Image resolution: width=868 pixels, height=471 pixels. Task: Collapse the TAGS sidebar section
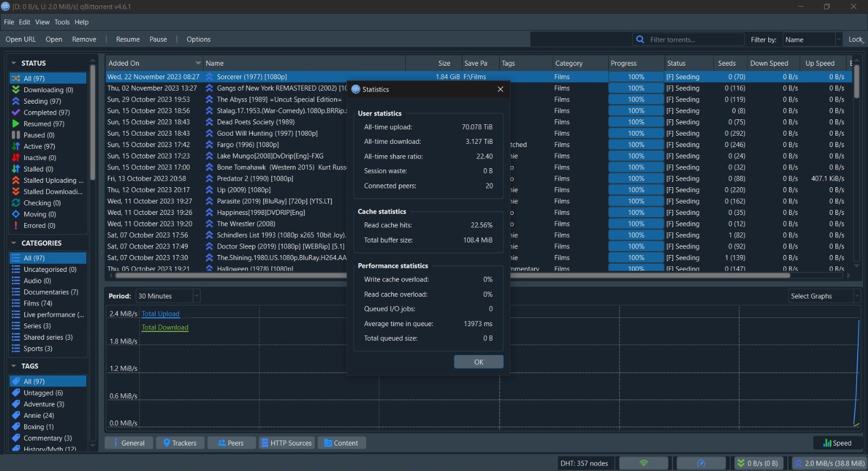pos(14,366)
